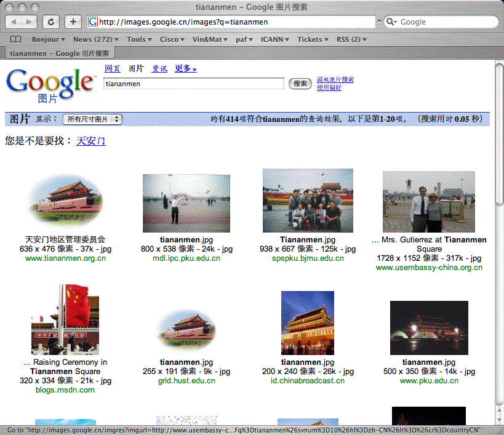Open the Mrs. Gutierrez at Tiananmen thumbnail
The image size is (504, 435).
click(x=429, y=201)
